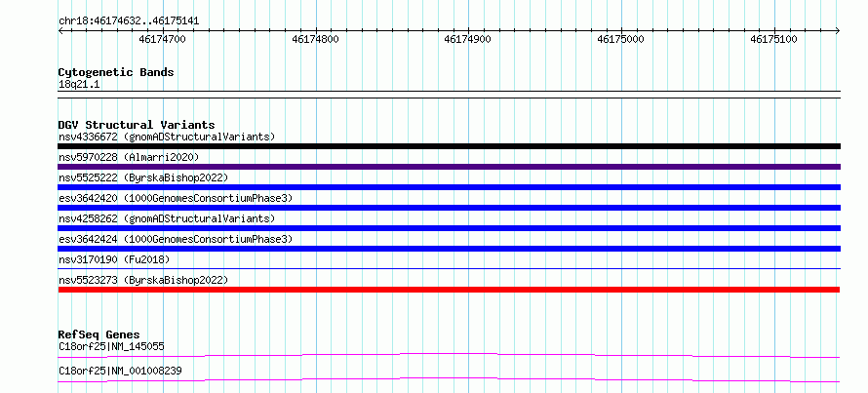This screenshot has width=868, height=393.
Task: Open variant nsv4336672 label
Action: [167, 137]
